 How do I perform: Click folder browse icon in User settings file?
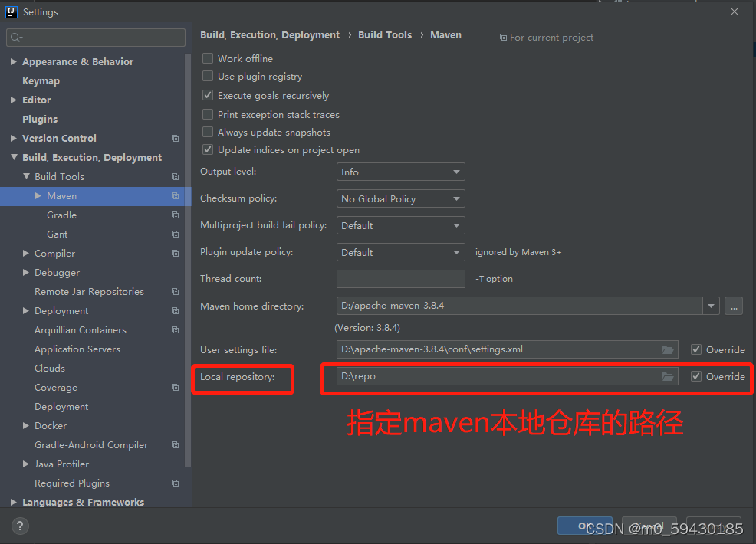click(668, 350)
